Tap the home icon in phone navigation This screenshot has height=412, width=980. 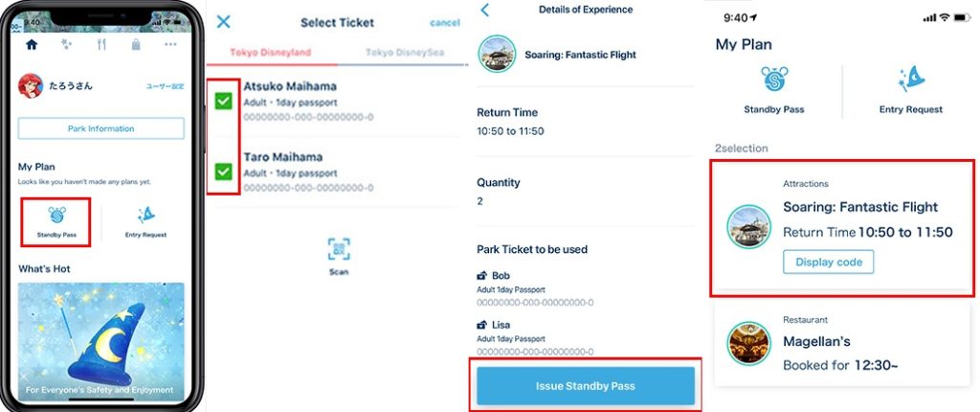(32, 44)
